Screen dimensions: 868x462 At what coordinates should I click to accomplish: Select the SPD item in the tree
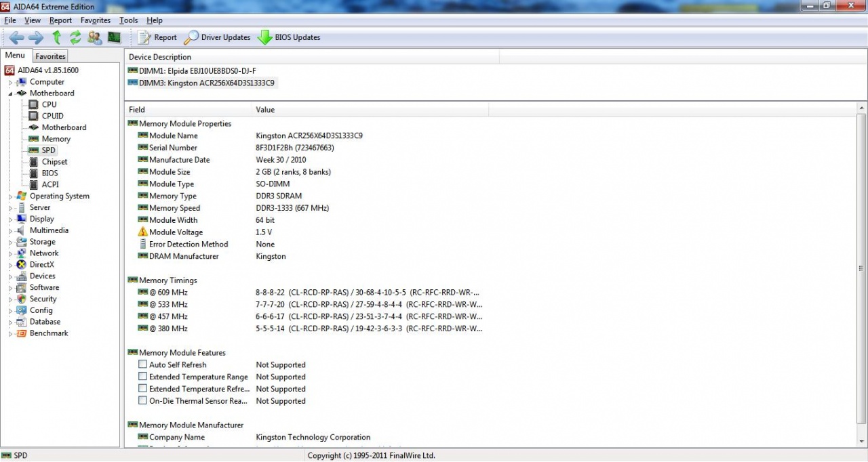(x=43, y=150)
